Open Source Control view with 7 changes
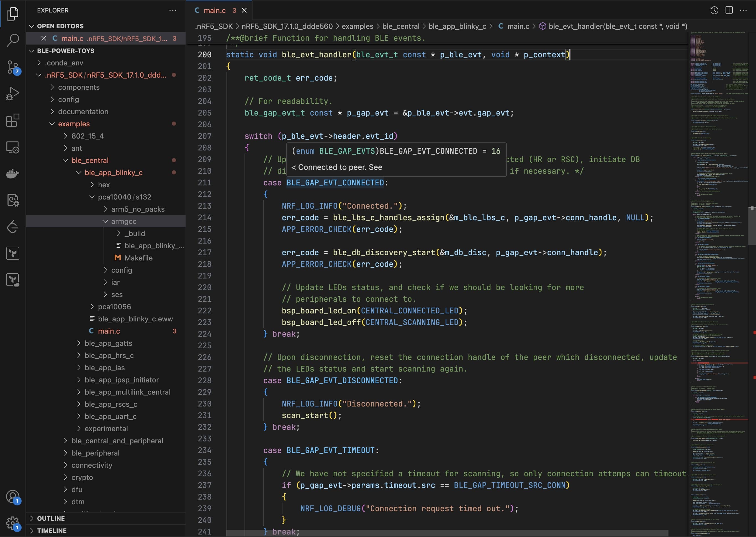The image size is (756, 537). (12, 67)
